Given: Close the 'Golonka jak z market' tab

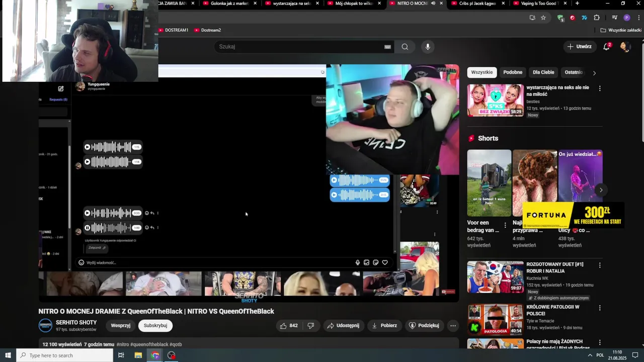Looking at the screenshot, I should click(x=255, y=4).
